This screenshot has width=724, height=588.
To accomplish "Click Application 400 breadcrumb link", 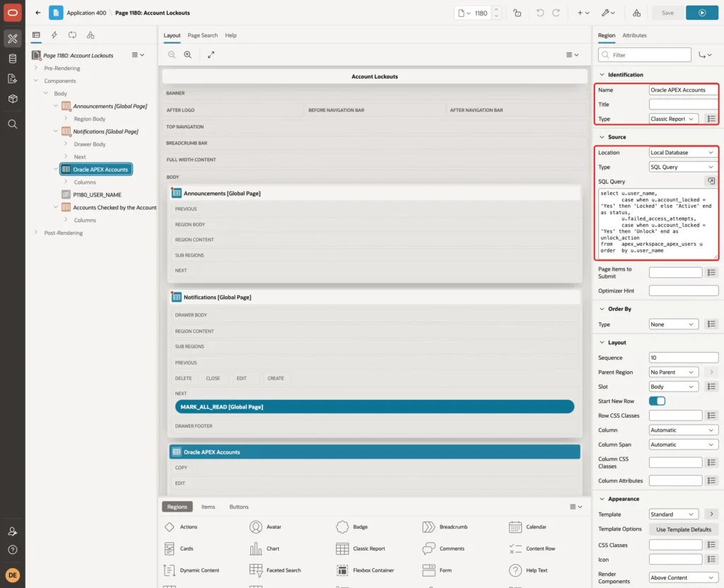I will tap(86, 13).
